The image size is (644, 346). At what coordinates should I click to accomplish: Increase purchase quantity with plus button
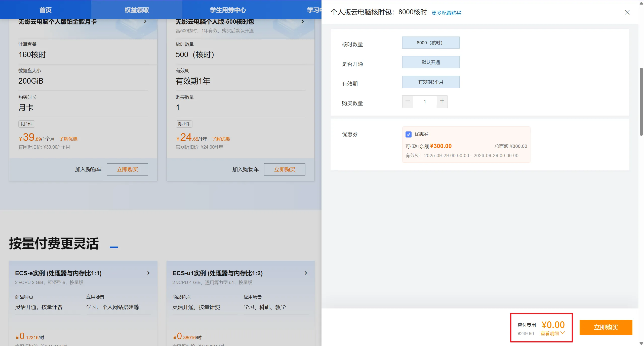click(x=442, y=101)
